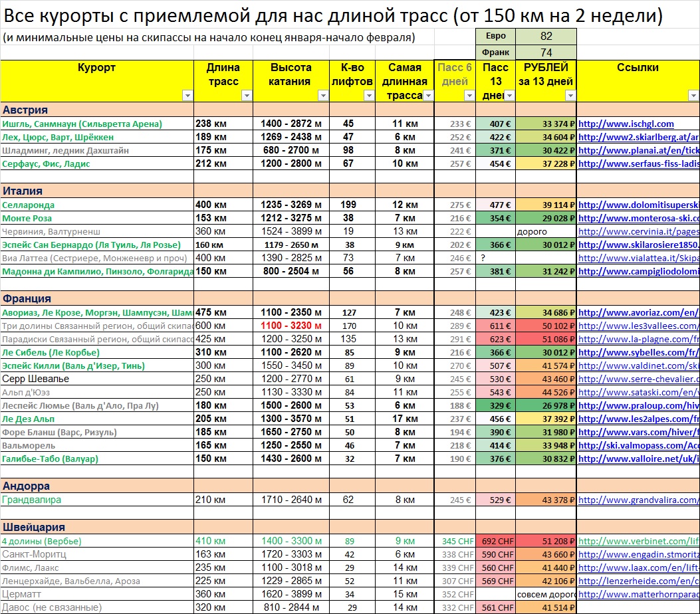Open the valdinet.com link

coord(639,366)
